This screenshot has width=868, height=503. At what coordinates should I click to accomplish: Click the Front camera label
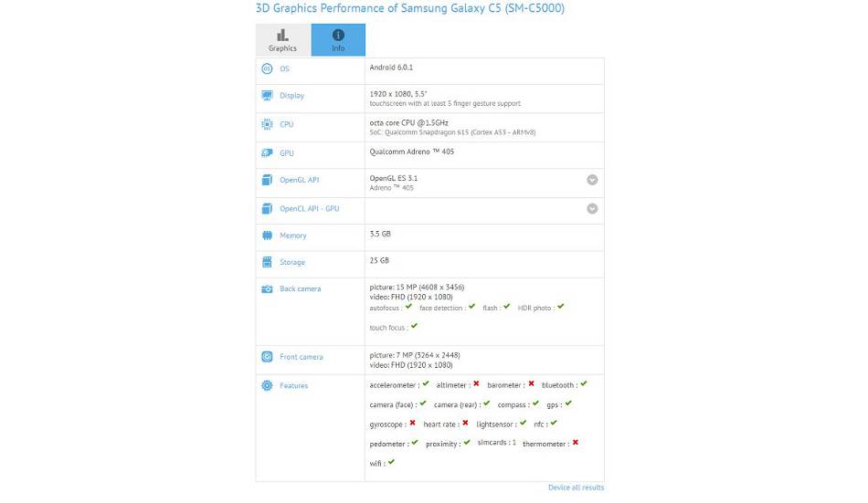(x=302, y=357)
